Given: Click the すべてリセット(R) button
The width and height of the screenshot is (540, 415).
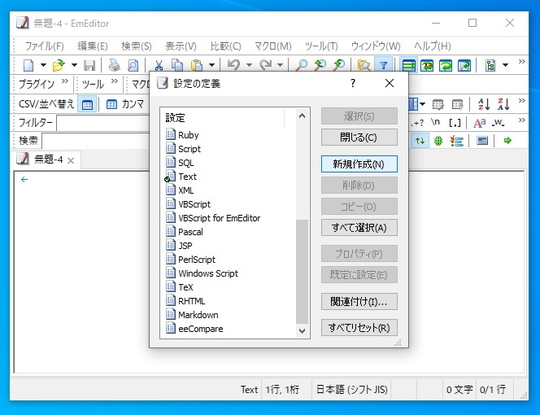Looking at the screenshot, I should coord(359,328).
